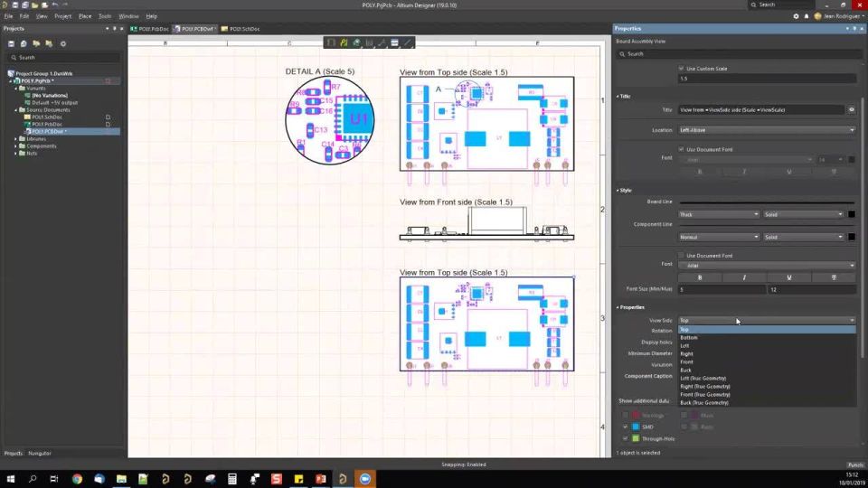The height and width of the screenshot is (488, 868).
Task: Open the Component Line Solid style dropdown
Action: click(803, 237)
